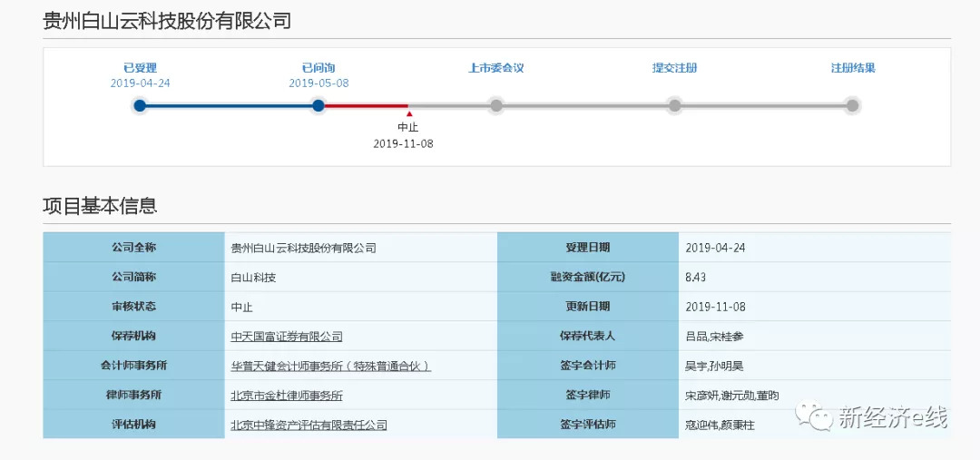Click the 注册结果 gray stage dot

pos(852,105)
